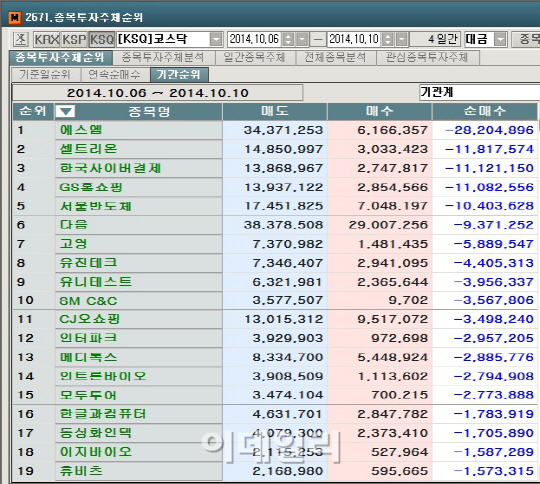Click the end date 2014.10.10 field
Viewport: 540px width, 484px height.
pos(354,39)
